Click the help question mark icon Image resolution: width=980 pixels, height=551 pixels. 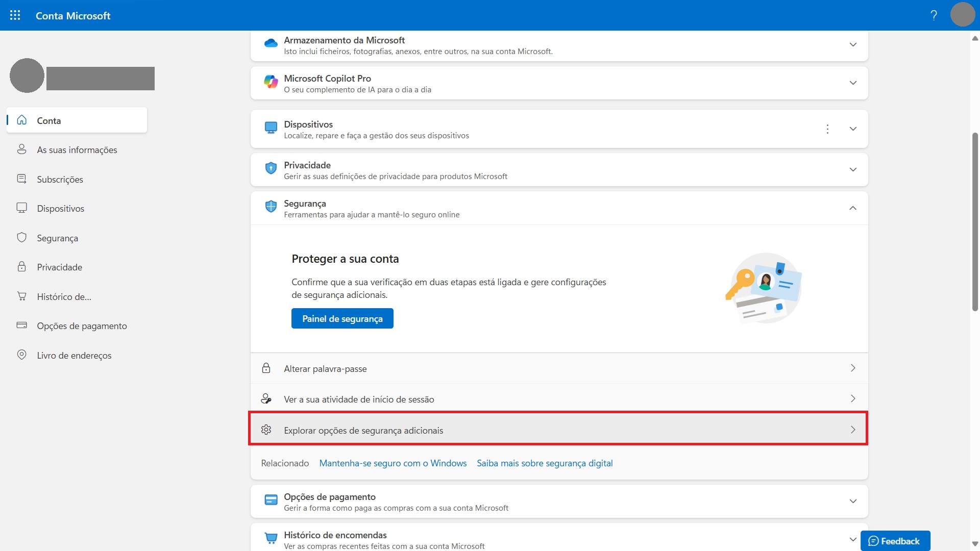pyautogui.click(x=934, y=15)
